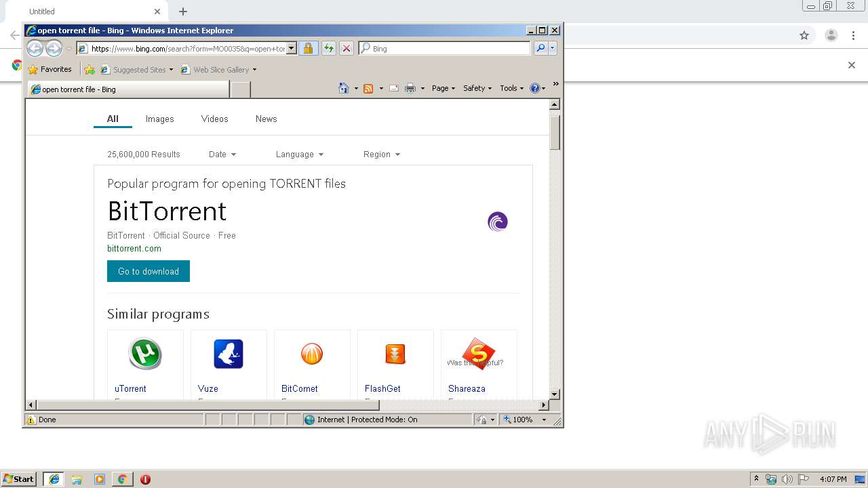Expand the Language filter dropdown
Screen dimensions: 868x488
pyautogui.click(x=300, y=155)
